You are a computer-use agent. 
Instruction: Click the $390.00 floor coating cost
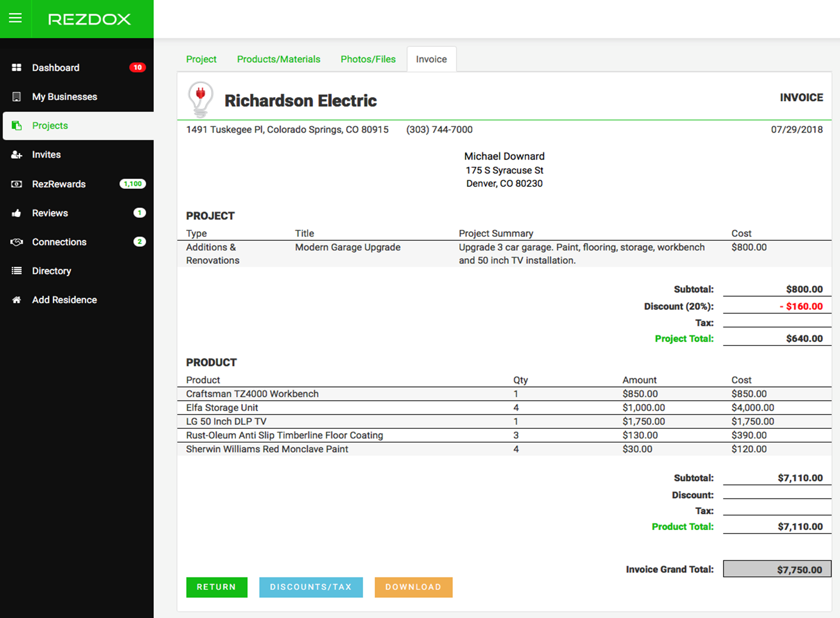tap(749, 435)
